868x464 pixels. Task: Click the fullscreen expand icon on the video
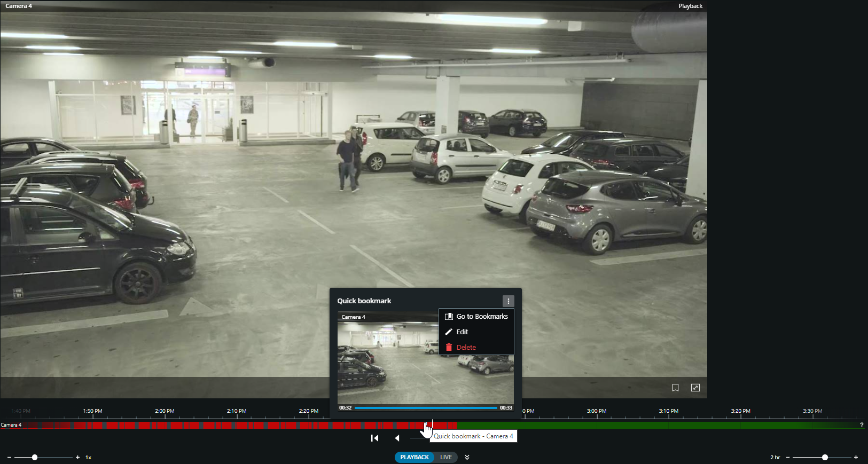pos(695,388)
